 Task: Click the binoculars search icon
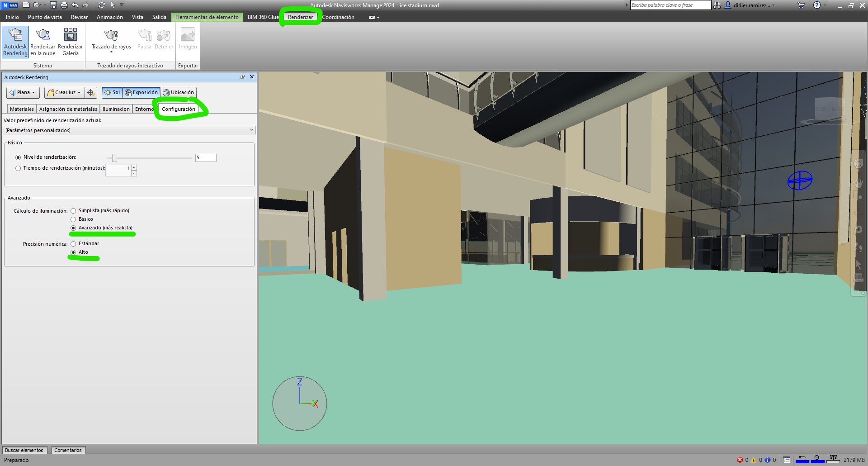click(x=717, y=5)
